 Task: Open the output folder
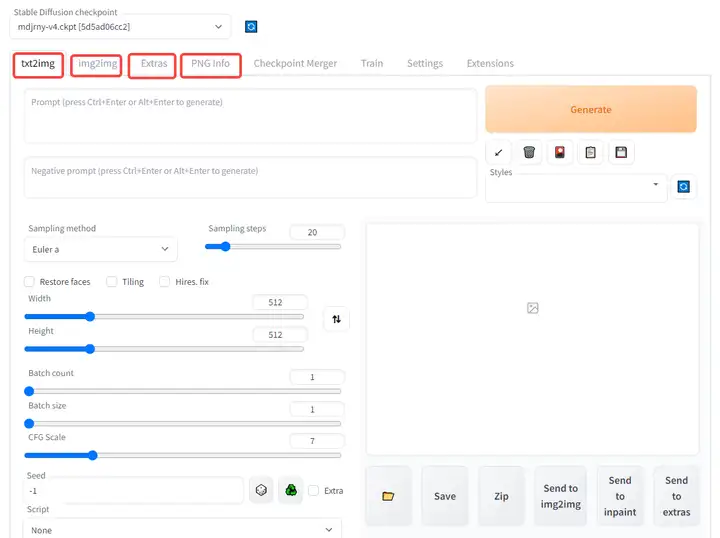point(388,496)
